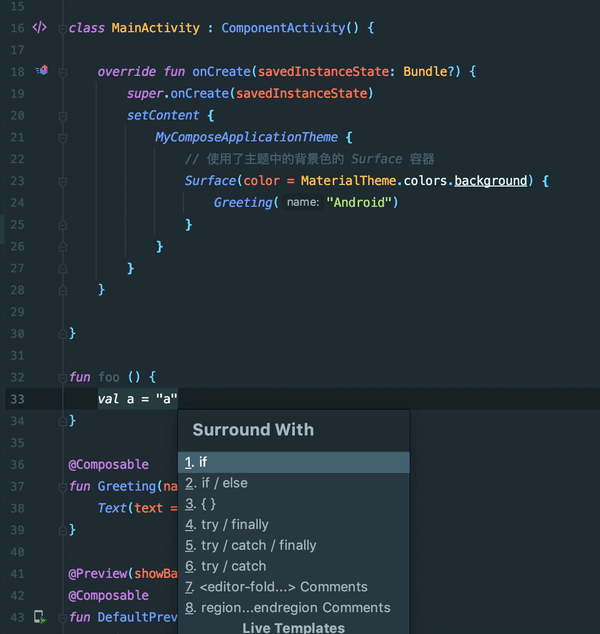Choose 'try / catch' surround option
The image size is (600, 634).
(x=294, y=566)
